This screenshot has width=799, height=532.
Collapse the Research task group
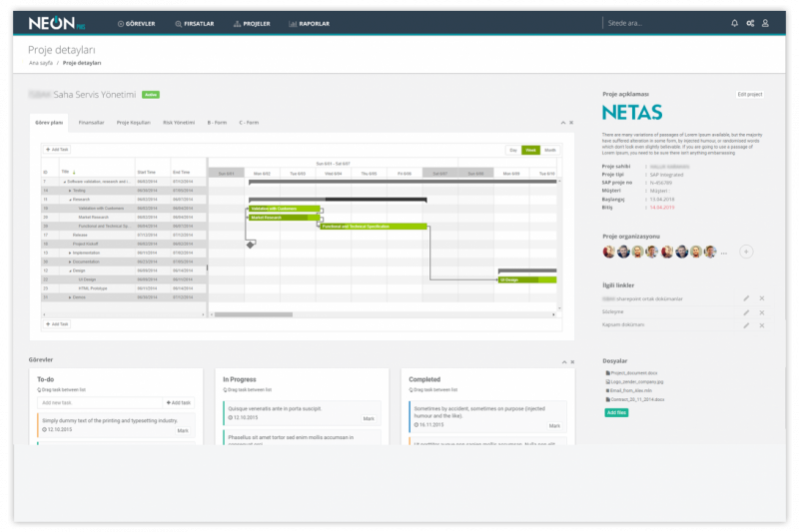[70, 200]
